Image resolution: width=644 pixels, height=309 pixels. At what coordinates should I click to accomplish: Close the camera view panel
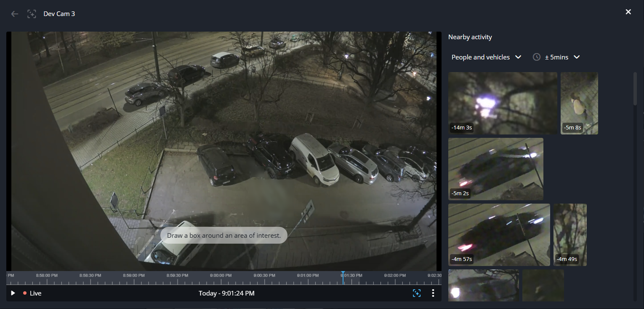(x=628, y=12)
